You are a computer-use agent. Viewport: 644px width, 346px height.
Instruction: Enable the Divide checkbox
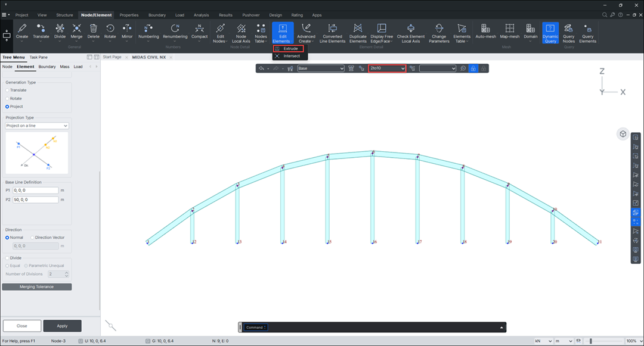click(x=7, y=258)
